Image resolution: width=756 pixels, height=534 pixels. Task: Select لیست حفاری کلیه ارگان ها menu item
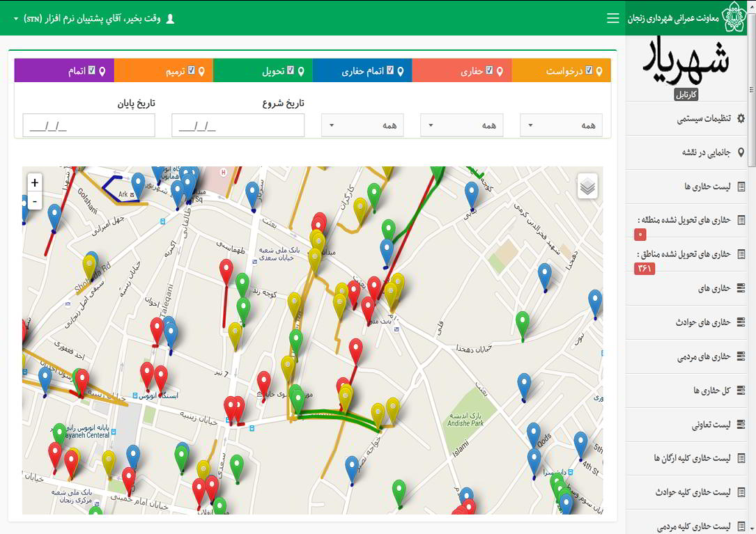coord(686,458)
